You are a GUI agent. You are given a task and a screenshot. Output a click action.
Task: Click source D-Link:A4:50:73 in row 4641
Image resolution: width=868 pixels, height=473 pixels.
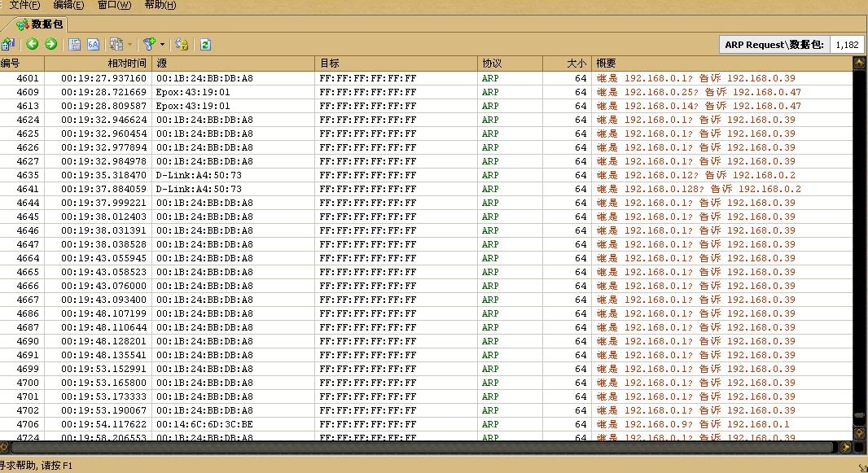click(x=199, y=189)
